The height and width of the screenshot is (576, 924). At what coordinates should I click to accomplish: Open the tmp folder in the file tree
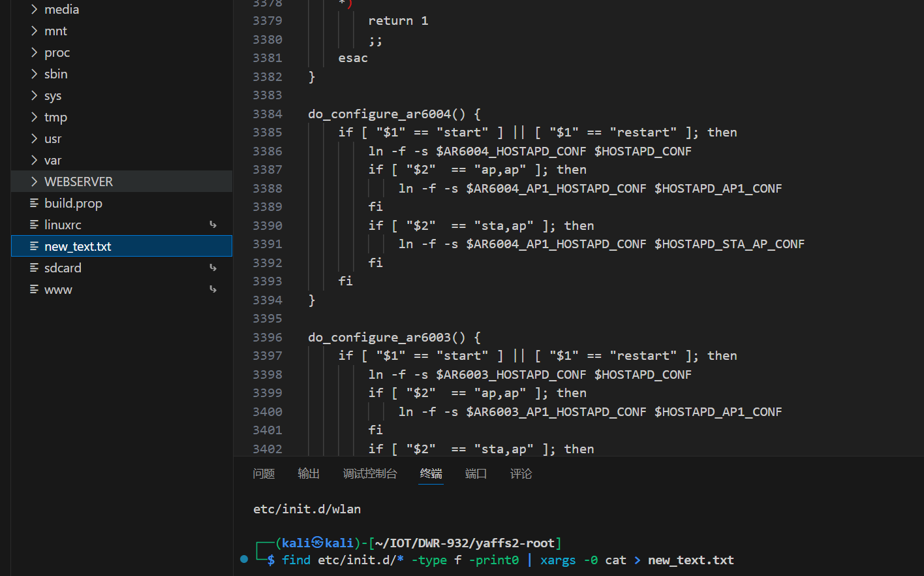click(55, 117)
